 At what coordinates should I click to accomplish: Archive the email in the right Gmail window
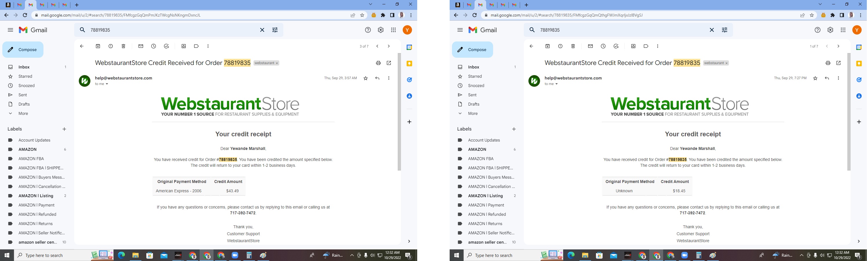pyautogui.click(x=548, y=46)
